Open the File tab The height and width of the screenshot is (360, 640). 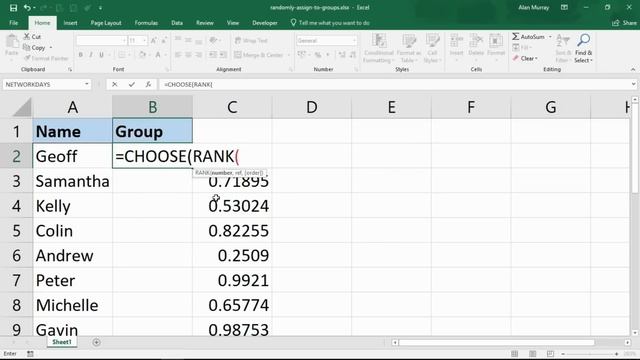(x=13, y=23)
